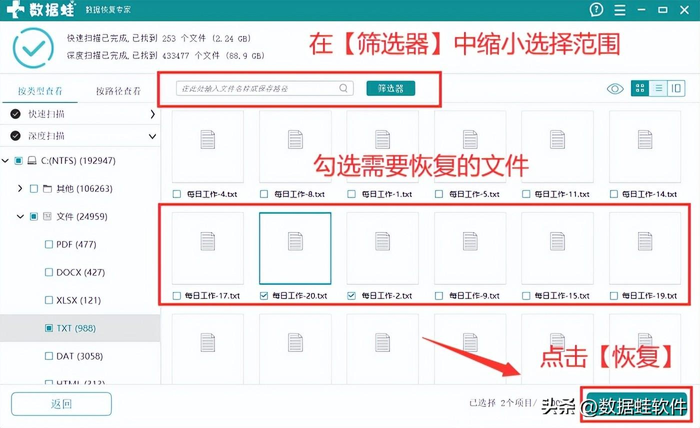Viewport: 700px width, 428px height.
Task: Select thumbnail of 每日工作-1.txt
Action: click(383, 147)
